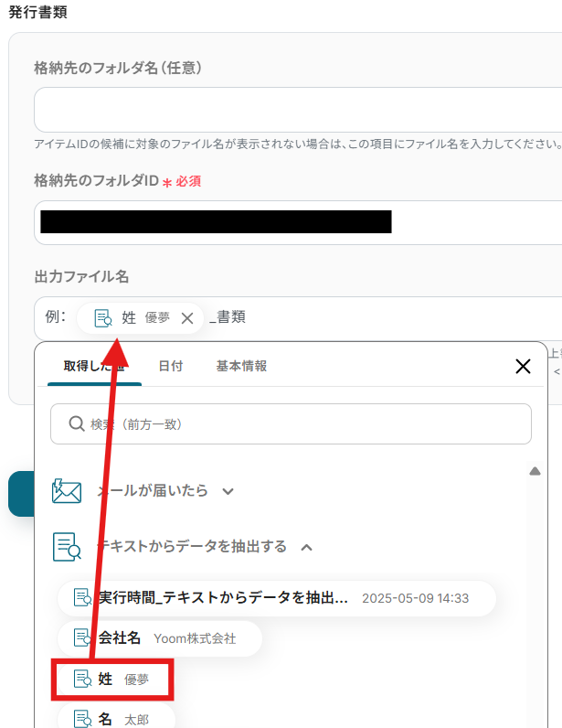Select the 会社名 Yoom株式会社 value
Screen dimensions: 562x728
click(160, 638)
